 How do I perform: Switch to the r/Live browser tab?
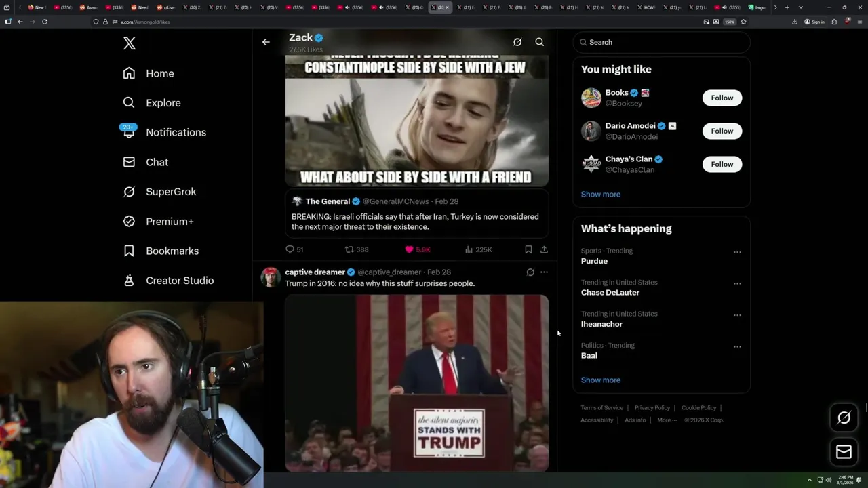(165, 7)
